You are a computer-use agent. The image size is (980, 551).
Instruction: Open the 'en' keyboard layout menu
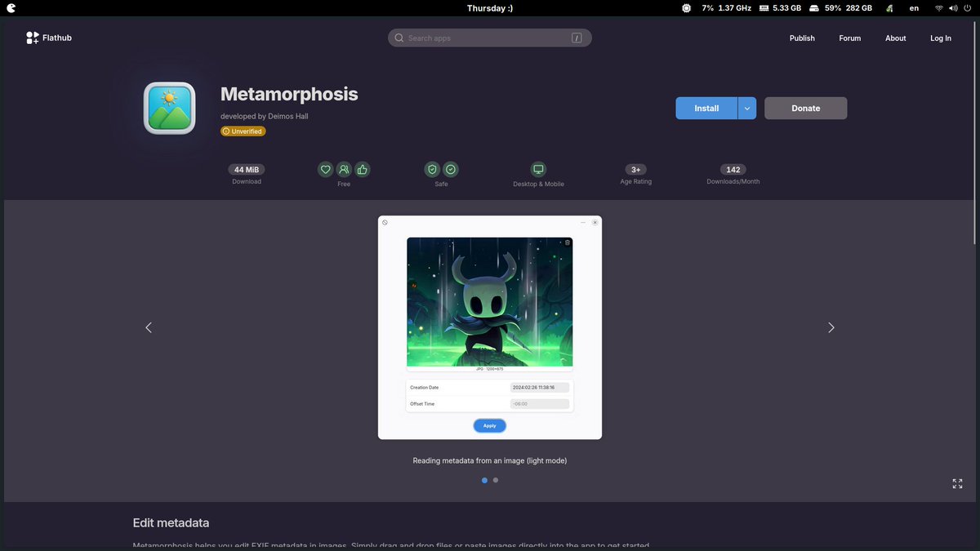[914, 8]
